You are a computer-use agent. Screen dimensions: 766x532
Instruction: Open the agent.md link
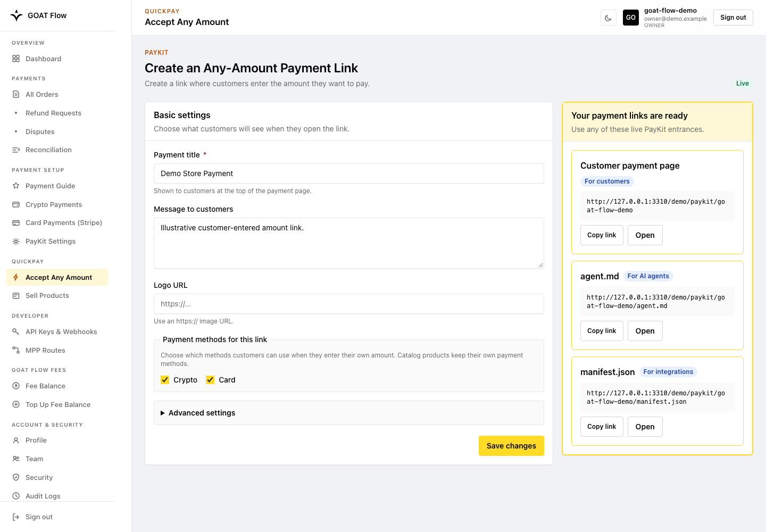(645, 331)
